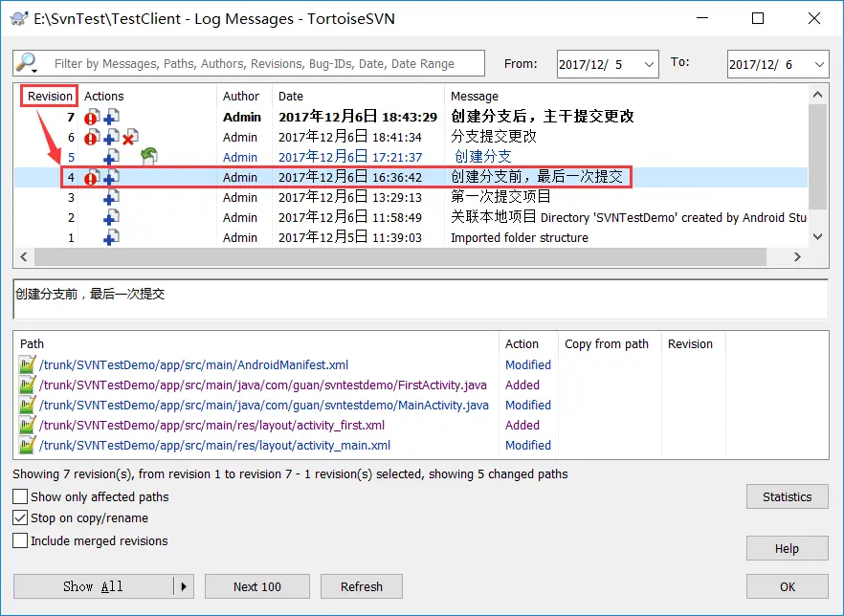Click file icon beside FirstActivity.java
Screen dimensions: 844x616
28,385
